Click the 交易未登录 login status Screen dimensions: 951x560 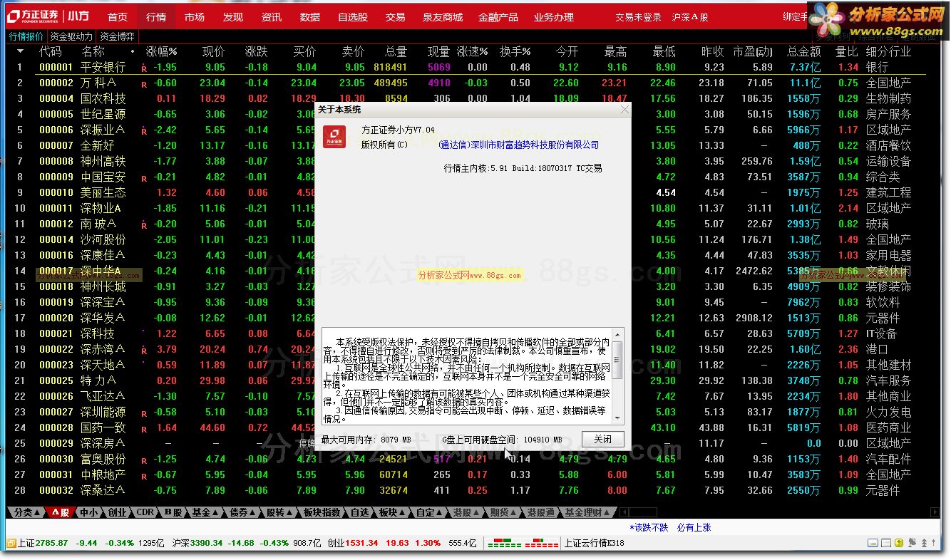pyautogui.click(x=638, y=17)
